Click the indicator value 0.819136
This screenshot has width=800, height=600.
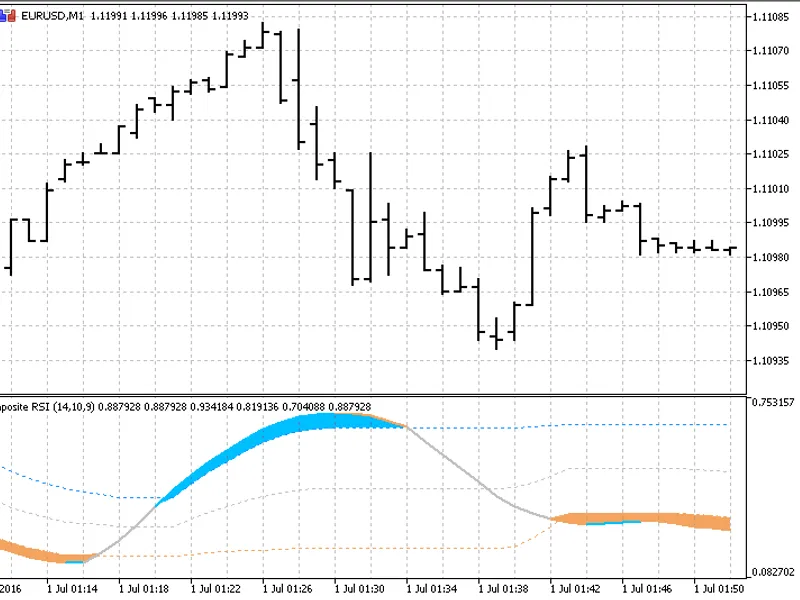click(257, 407)
